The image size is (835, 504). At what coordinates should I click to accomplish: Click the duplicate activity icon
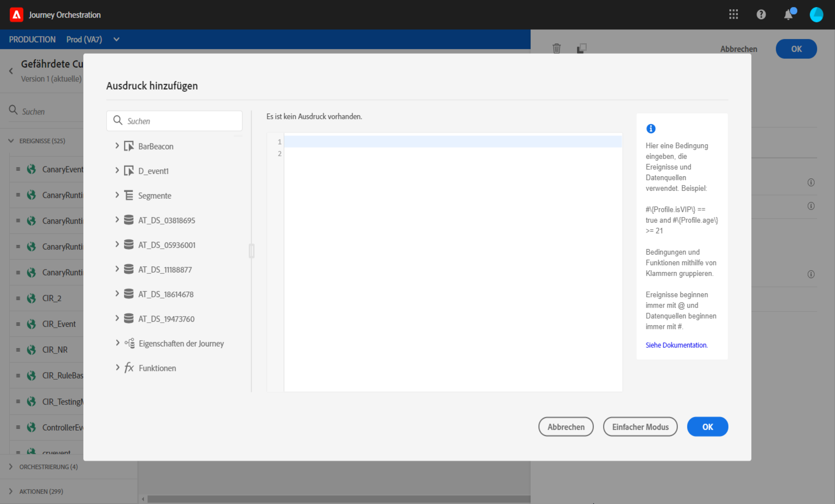(x=581, y=48)
